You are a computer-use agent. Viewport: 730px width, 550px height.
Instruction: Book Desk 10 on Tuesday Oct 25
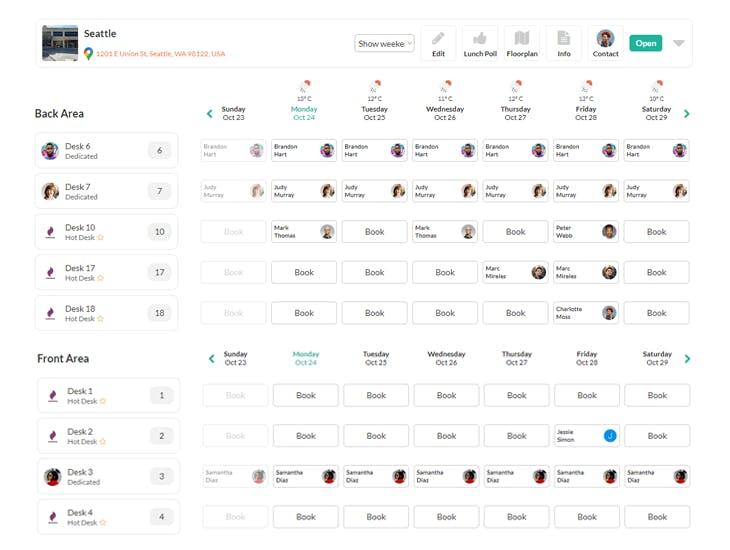coord(374,232)
